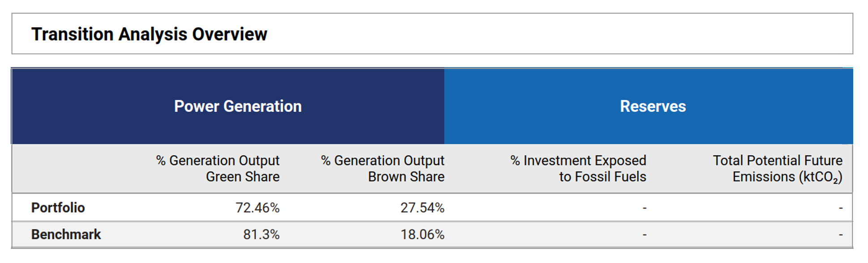Select the Power Generation header banner
Image resolution: width=868 pixels, height=263 pixels.
pos(237,106)
